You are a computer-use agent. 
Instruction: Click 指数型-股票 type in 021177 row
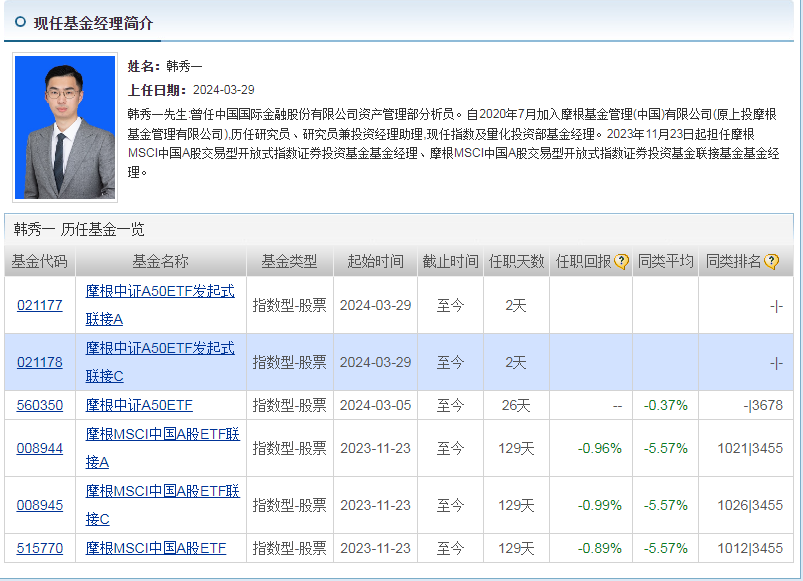pos(289,305)
